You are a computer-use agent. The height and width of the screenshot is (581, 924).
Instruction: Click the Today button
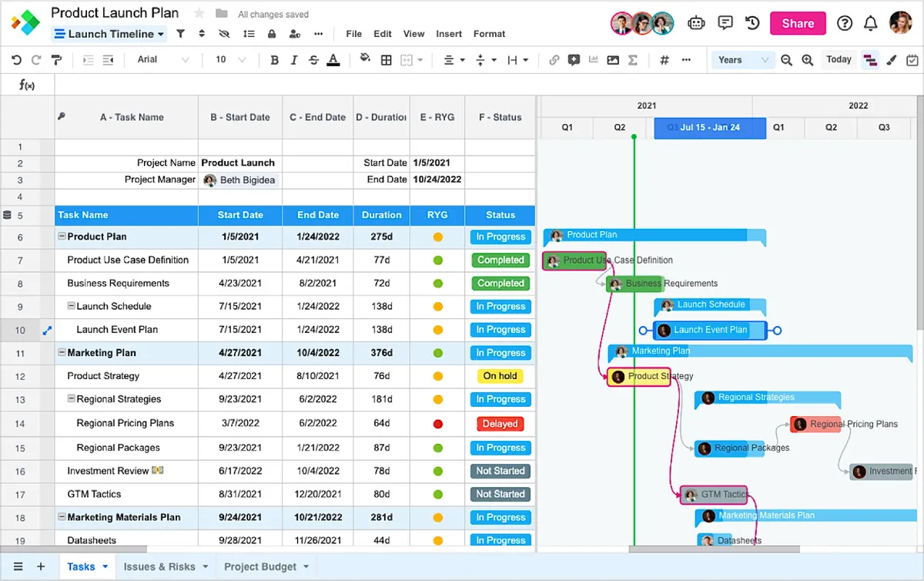pyautogui.click(x=839, y=60)
